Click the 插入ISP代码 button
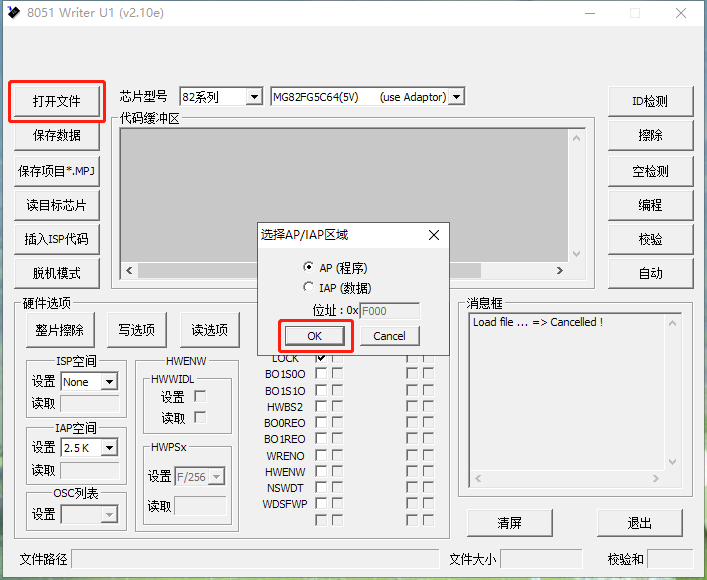The image size is (707, 580). [x=56, y=239]
